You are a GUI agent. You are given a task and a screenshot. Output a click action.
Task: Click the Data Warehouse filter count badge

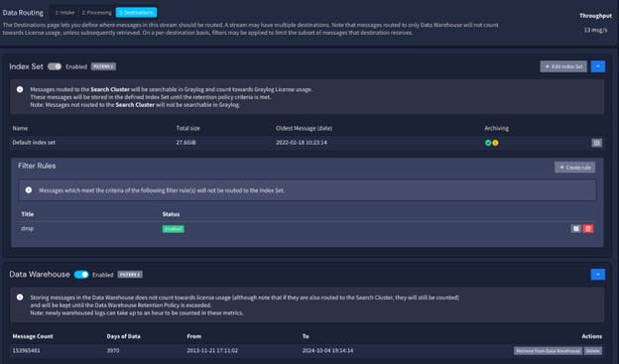tap(130, 275)
